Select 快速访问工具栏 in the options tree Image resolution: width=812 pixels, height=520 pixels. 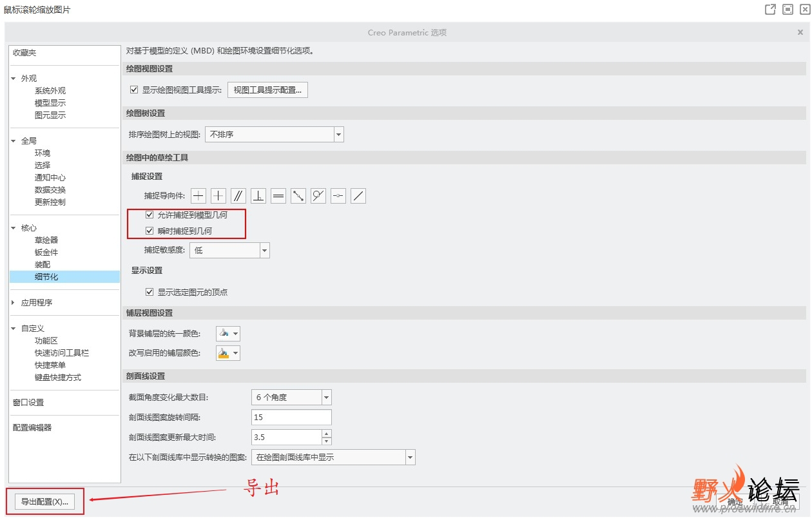click(x=62, y=353)
